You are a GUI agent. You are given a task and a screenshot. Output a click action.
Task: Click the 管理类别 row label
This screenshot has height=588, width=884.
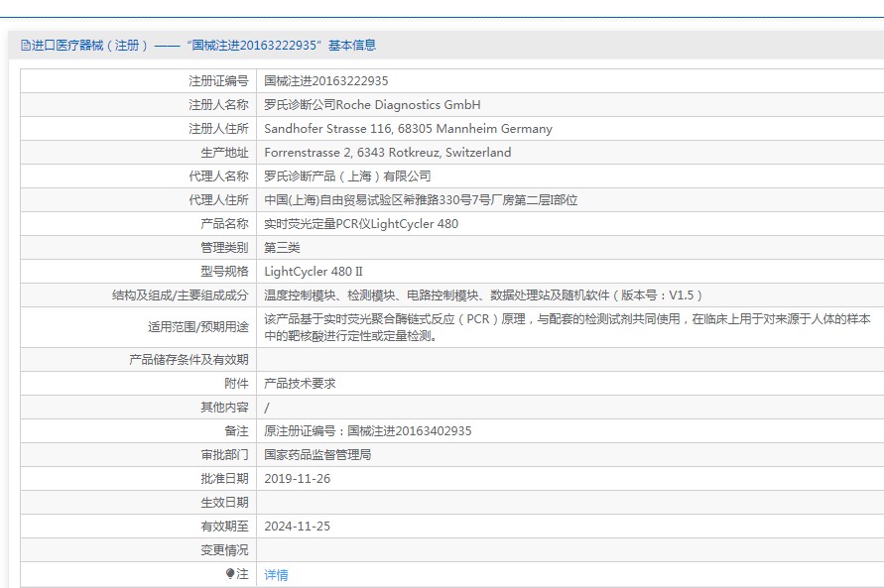pos(224,247)
